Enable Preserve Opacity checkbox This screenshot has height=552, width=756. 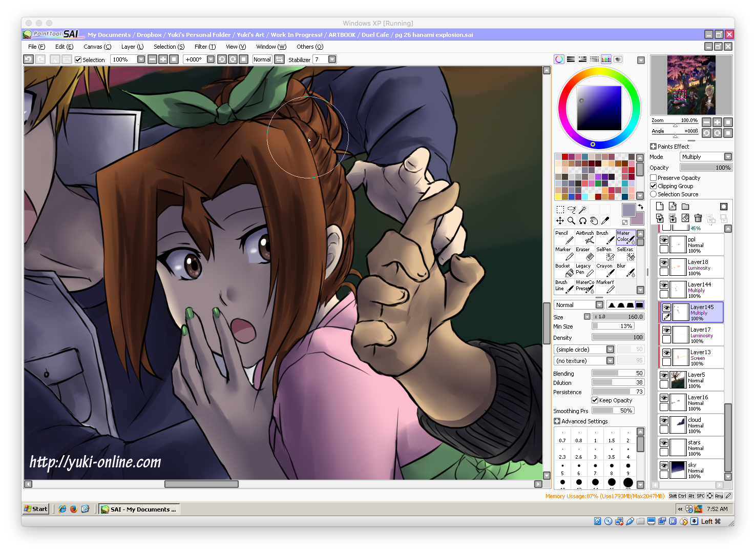(x=654, y=178)
